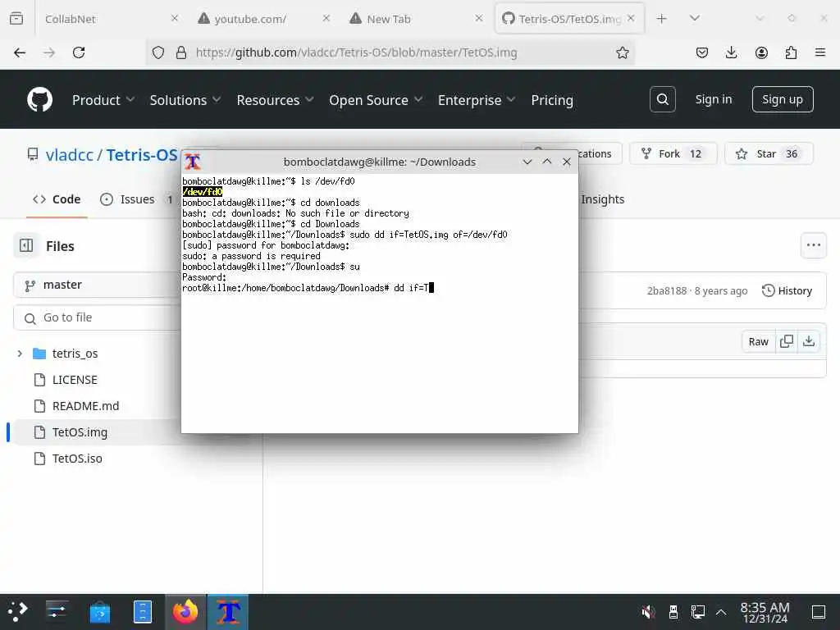Image resolution: width=840 pixels, height=630 pixels.
Task: Open the GitHub search icon
Action: (x=662, y=99)
